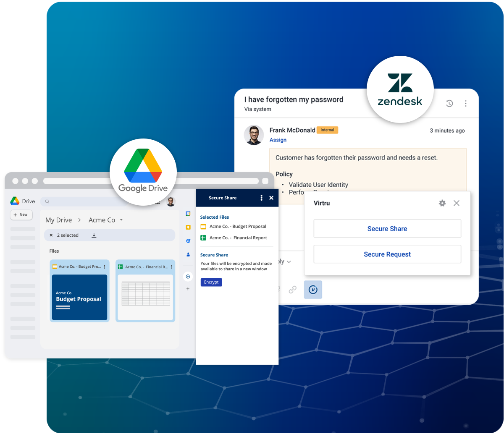Click the Secure Request button in Virtru popup
This screenshot has width=504, height=434.
tap(387, 254)
